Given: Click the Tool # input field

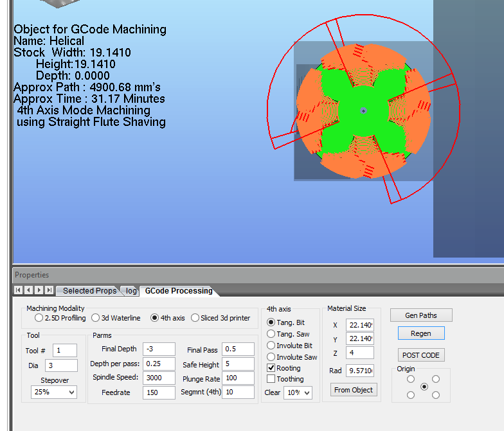Looking at the screenshot, I should [65, 350].
